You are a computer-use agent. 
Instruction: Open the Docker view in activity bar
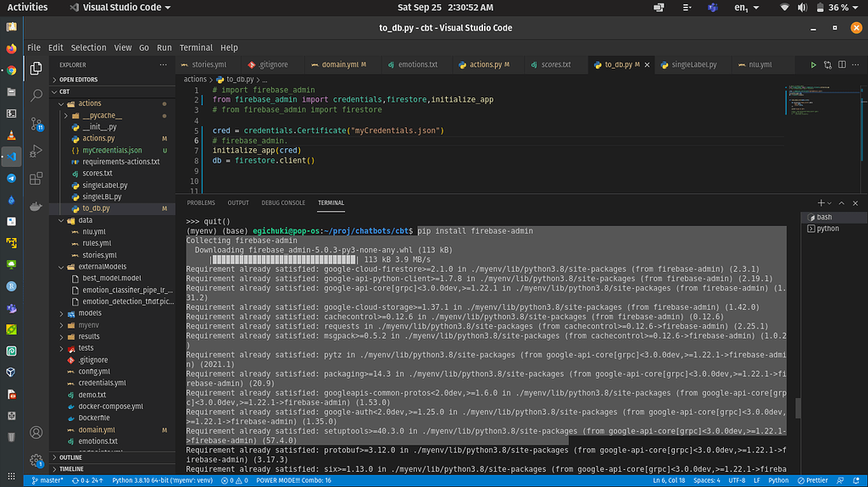click(x=36, y=207)
